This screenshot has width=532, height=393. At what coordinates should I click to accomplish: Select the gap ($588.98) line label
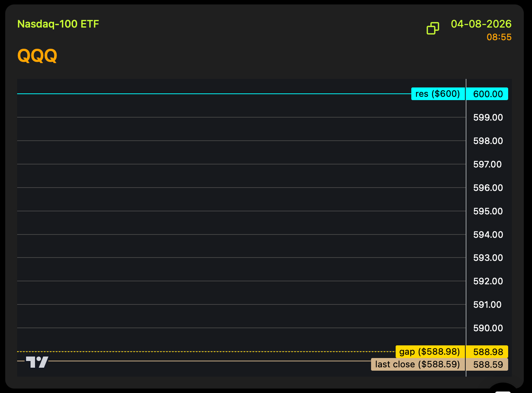(x=430, y=352)
